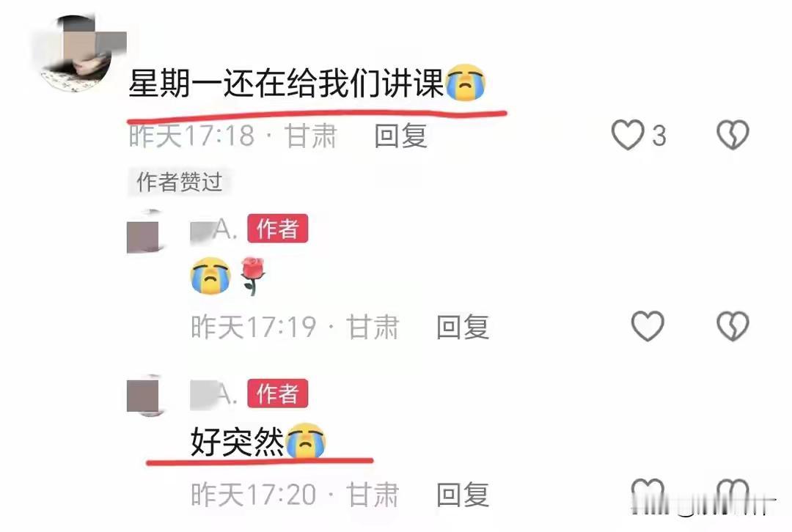
Task: Tap the 作者赞过 label
Action: click(180, 182)
